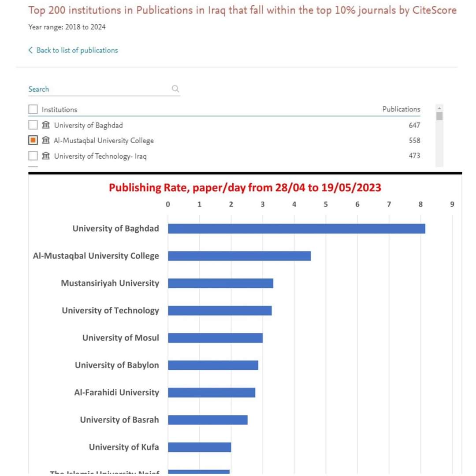The width and height of the screenshot is (476, 476).
Task: Click the scrollbar up arrow in institutions list
Action: coord(439,108)
